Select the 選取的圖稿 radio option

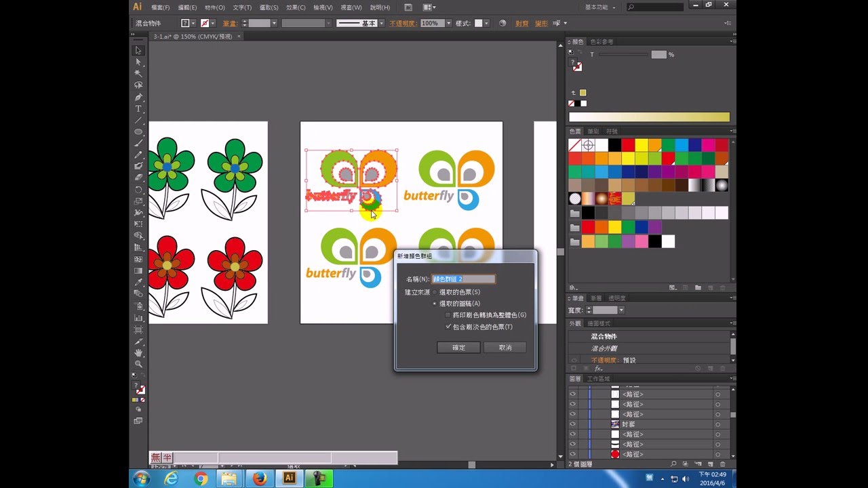tap(435, 304)
